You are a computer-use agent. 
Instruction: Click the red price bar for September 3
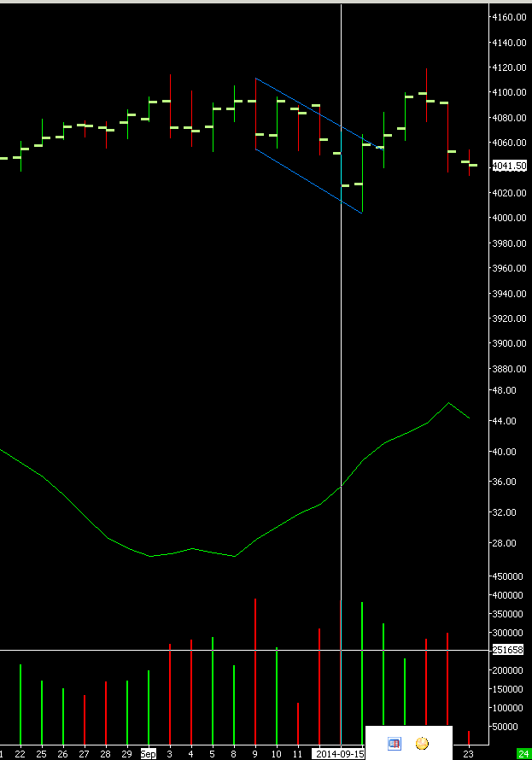tap(170, 107)
